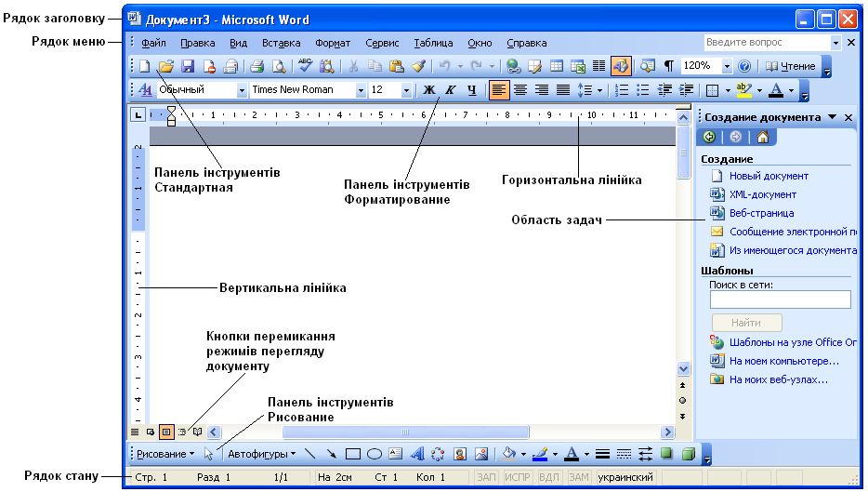Click the horizontal scrollbar thumb
The image size is (868, 492).
(x=405, y=432)
